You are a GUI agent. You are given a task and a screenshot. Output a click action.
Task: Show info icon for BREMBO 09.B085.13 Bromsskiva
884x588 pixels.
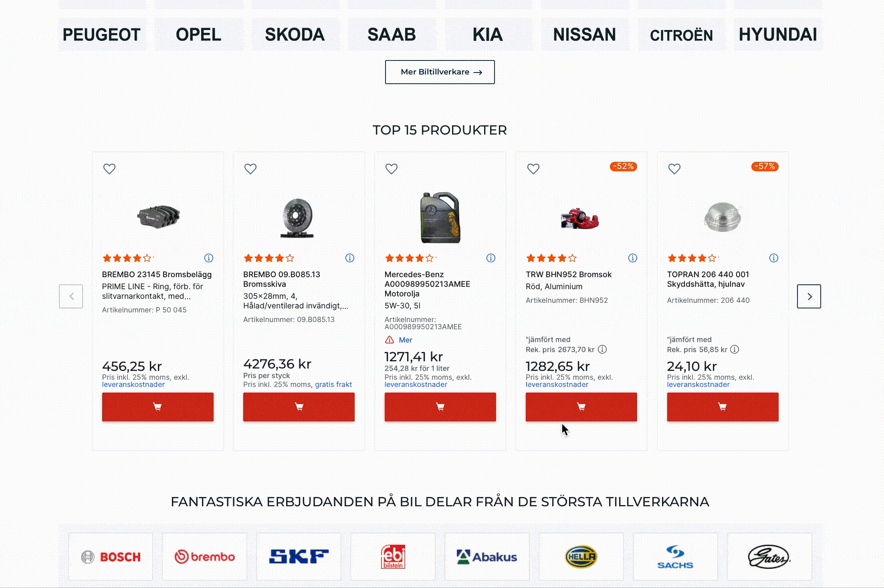[x=350, y=258]
